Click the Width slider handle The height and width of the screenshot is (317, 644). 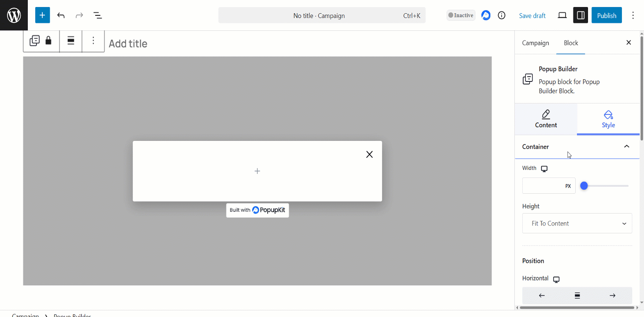[584, 186]
